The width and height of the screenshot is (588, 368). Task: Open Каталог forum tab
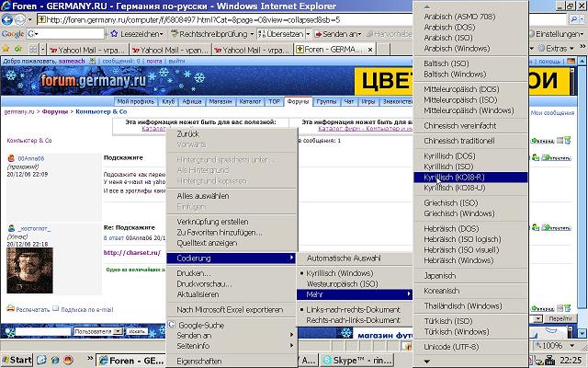click(250, 101)
